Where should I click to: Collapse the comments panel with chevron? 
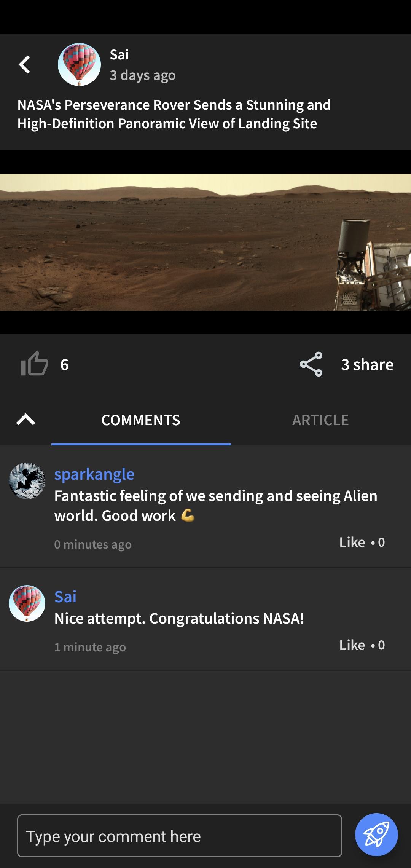tap(26, 420)
